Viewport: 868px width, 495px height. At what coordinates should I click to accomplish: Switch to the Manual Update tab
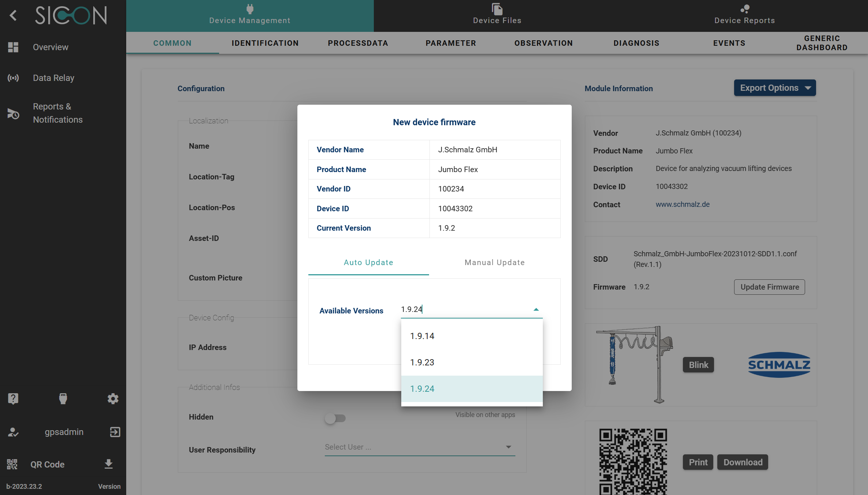coord(495,263)
